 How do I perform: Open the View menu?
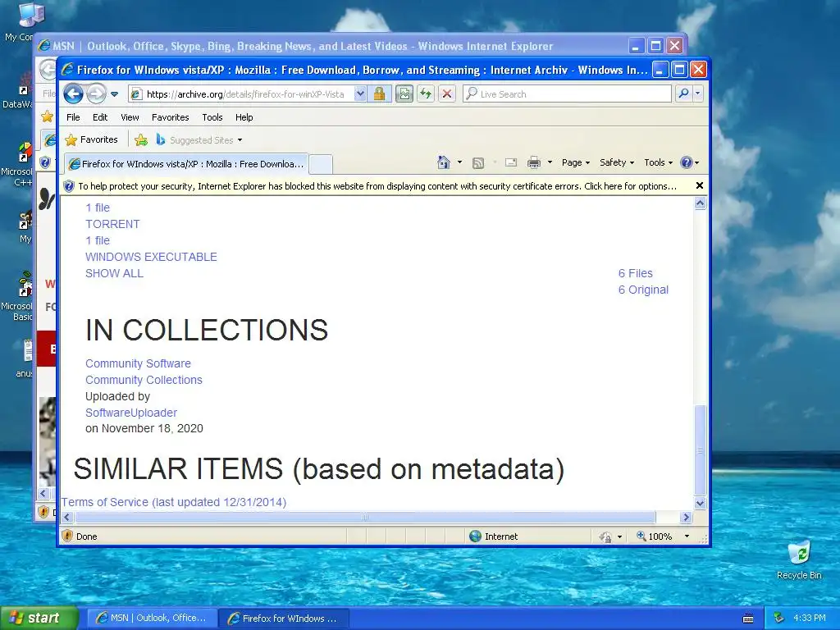pyautogui.click(x=130, y=117)
